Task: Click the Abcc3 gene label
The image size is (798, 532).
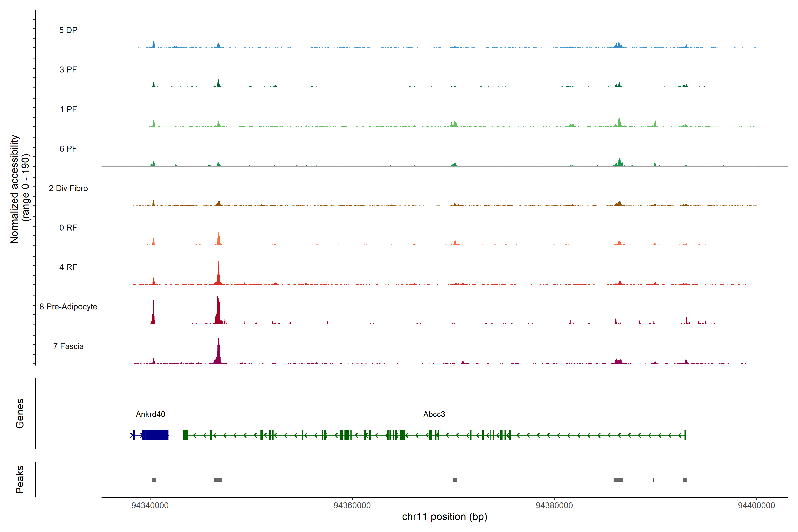Action: pyautogui.click(x=434, y=414)
